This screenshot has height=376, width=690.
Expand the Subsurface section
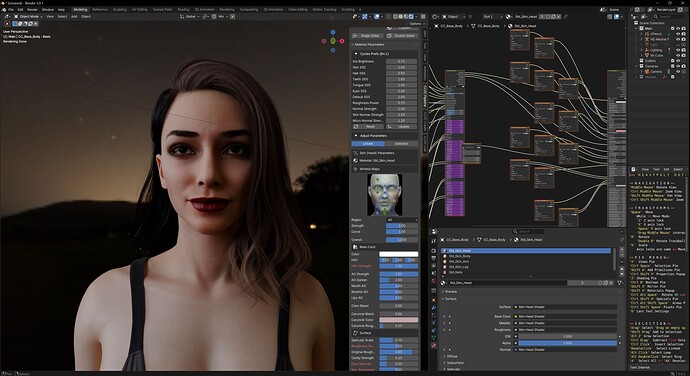coord(454,363)
